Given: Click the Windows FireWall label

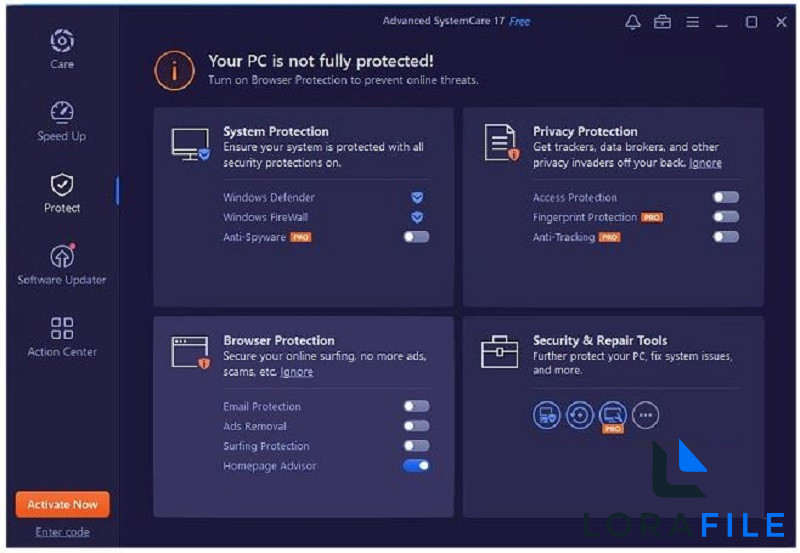Looking at the screenshot, I should tap(265, 217).
